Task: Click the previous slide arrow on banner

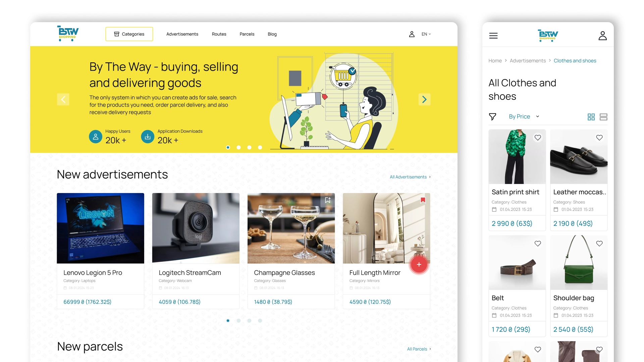Action: (x=63, y=99)
